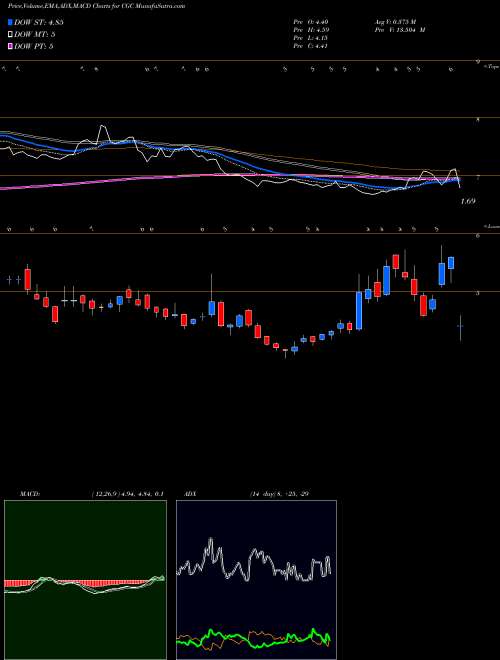Click the MACD panel title label
This screenshot has width=500, height=660.
pyautogui.click(x=30, y=494)
